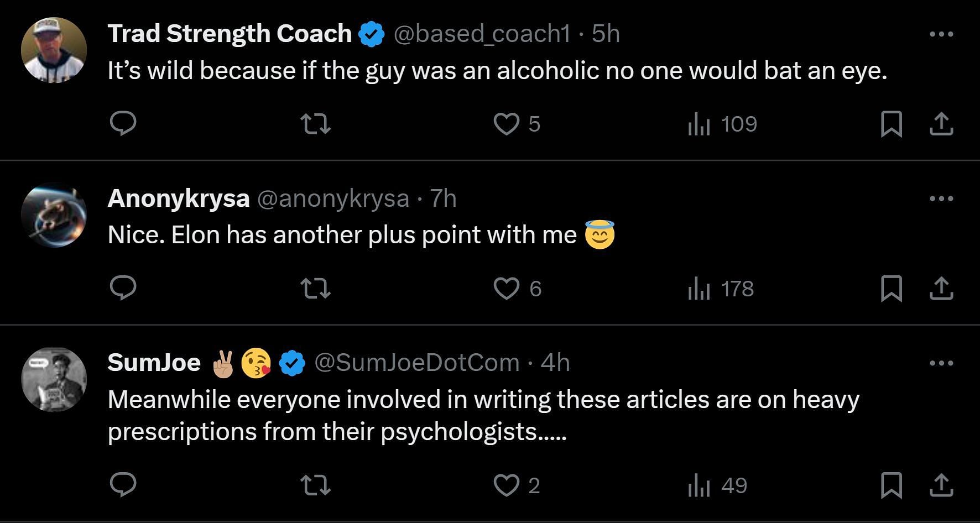Bookmark SumJoe's tweet
Image resolution: width=980 pixels, height=523 pixels.
tap(891, 485)
